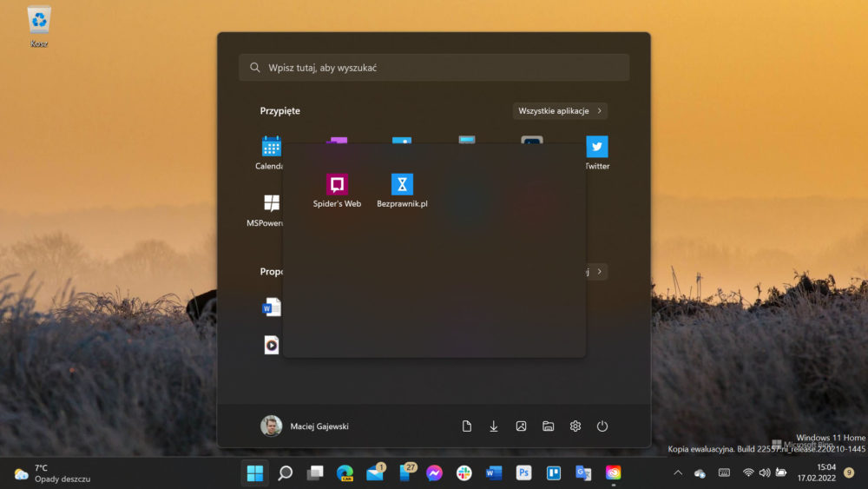The height and width of the screenshot is (489, 868).
Task: Open Settings gear in Start footer
Action: pyautogui.click(x=575, y=426)
